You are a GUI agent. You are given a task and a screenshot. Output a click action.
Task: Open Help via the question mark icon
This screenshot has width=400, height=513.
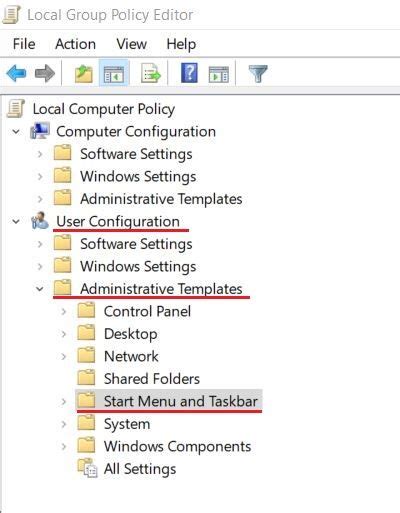click(189, 73)
